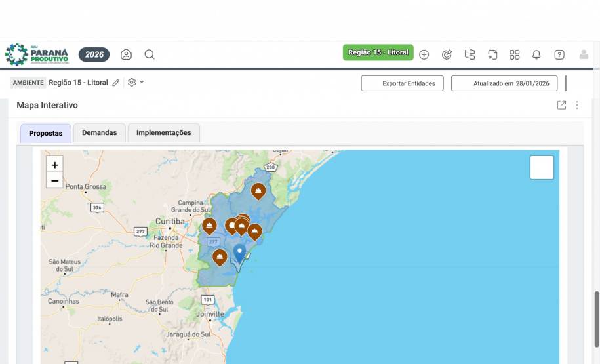Click the top-most brown map marker
The width and height of the screenshot is (600, 364).
coord(258,191)
